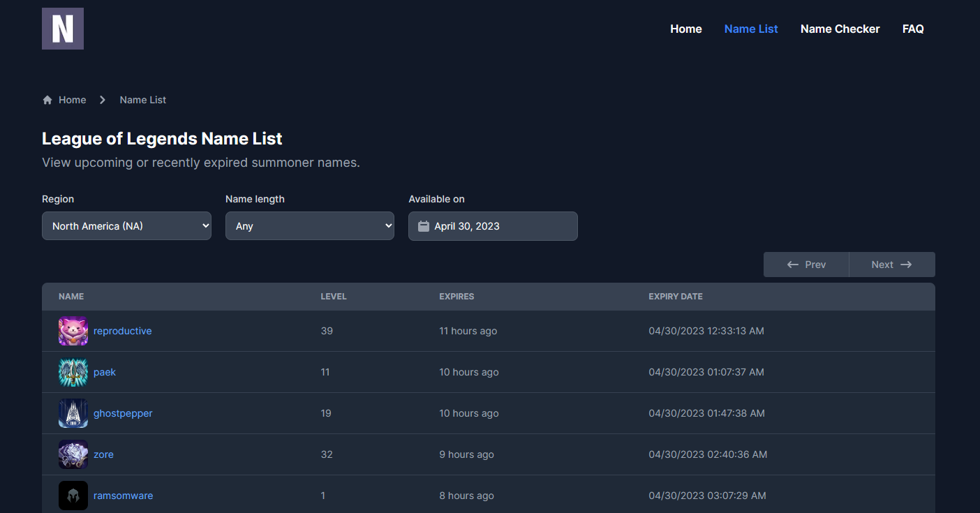Image resolution: width=980 pixels, height=513 pixels.
Task: Click the NAME column header
Action: (71, 297)
